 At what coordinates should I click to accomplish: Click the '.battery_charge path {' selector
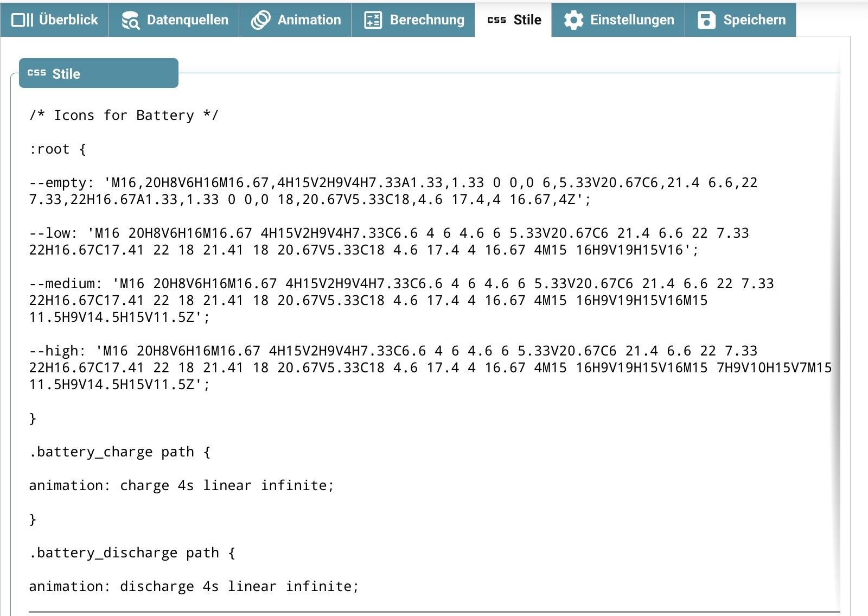click(x=120, y=452)
